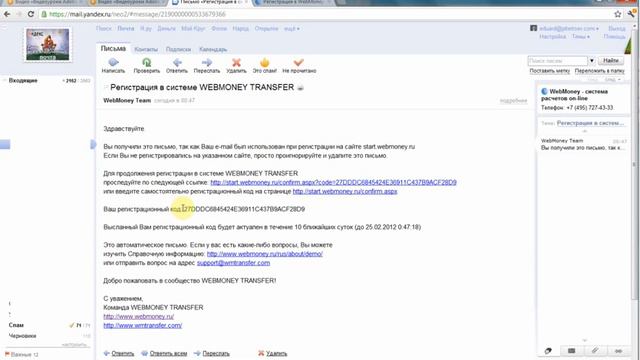Click the Выход logout link
The image size is (640, 360).
(617, 29)
